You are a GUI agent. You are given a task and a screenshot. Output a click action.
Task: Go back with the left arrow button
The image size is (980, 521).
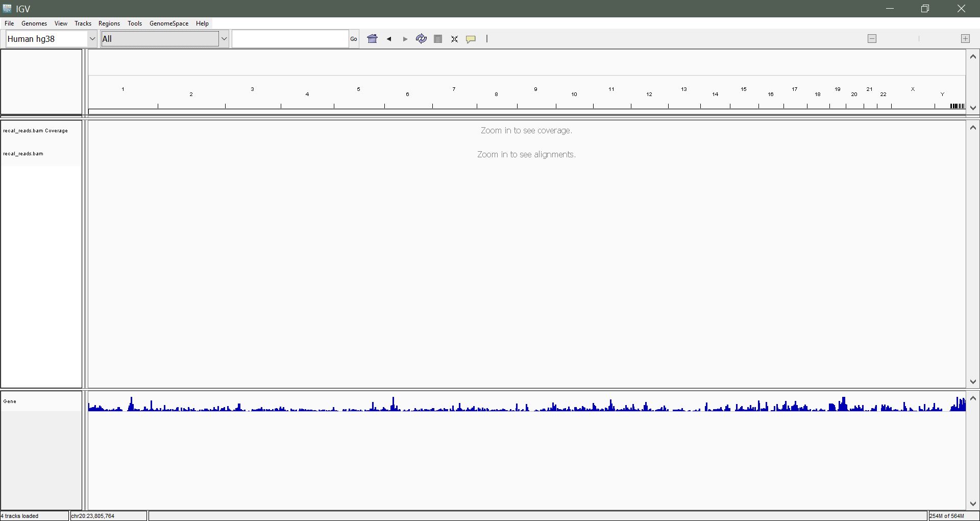tap(389, 39)
